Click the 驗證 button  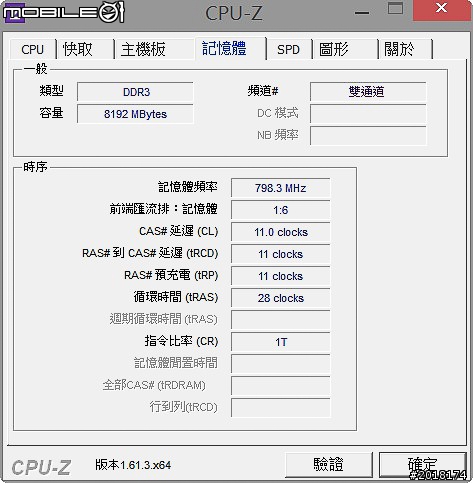click(x=329, y=464)
